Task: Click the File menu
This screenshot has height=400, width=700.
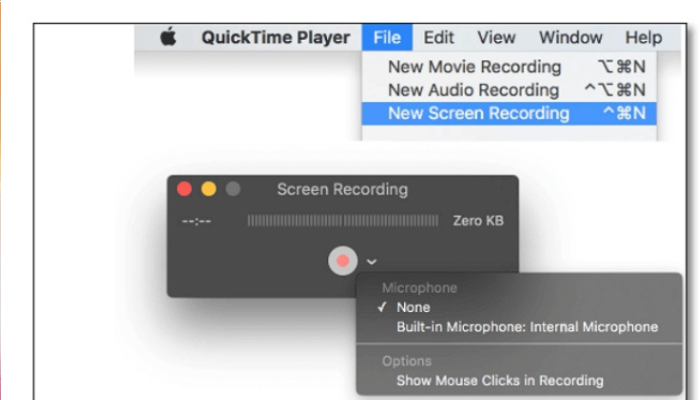Action: 387,38
